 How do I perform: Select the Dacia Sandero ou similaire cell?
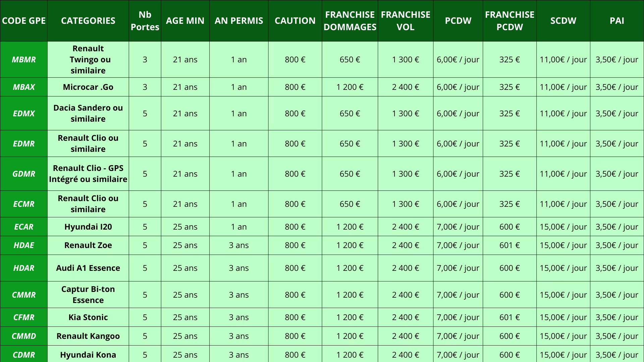[88, 113]
